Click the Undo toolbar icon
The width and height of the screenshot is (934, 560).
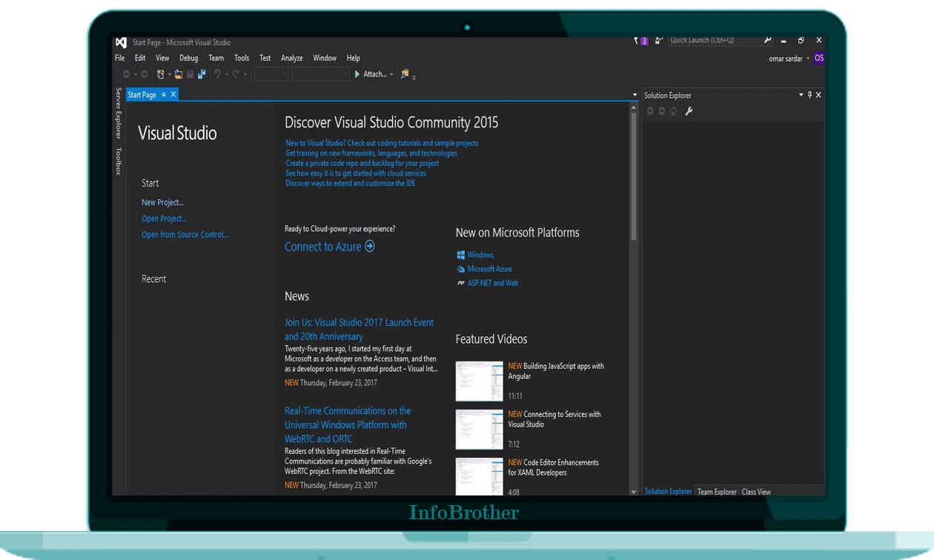[x=217, y=74]
